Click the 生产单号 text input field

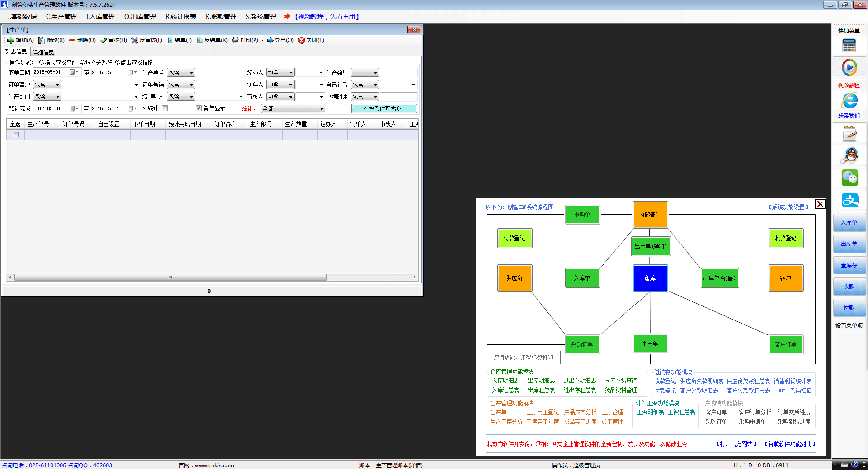click(220, 73)
